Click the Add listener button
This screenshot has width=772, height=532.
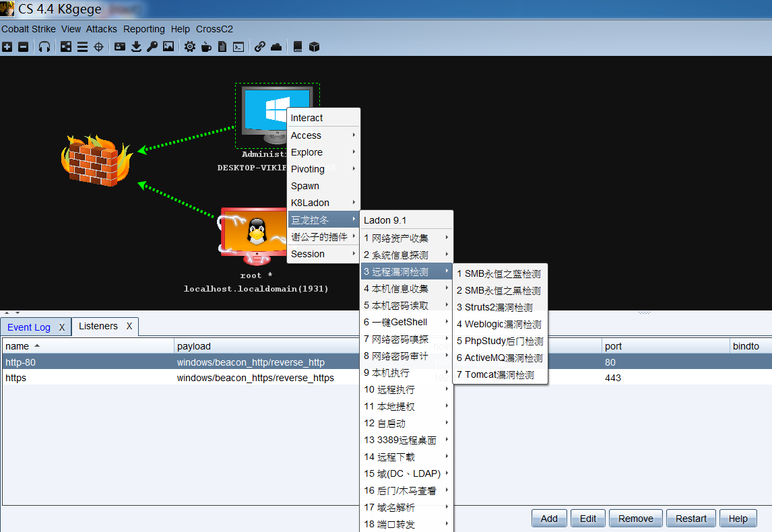549,519
